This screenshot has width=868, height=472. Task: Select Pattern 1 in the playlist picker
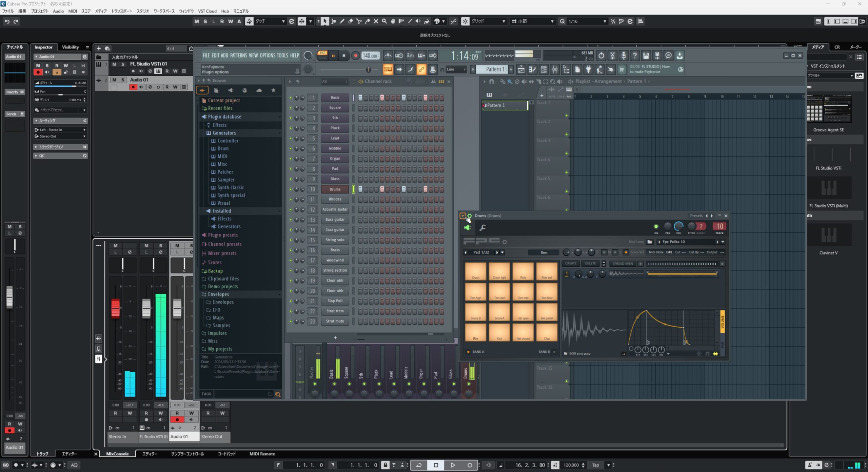(x=505, y=105)
